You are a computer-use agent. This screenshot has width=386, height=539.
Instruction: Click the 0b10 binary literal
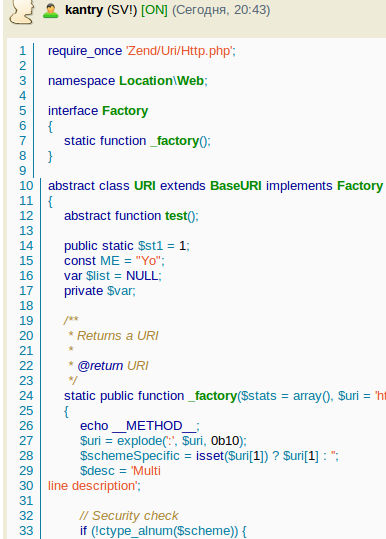tap(225, 441)
